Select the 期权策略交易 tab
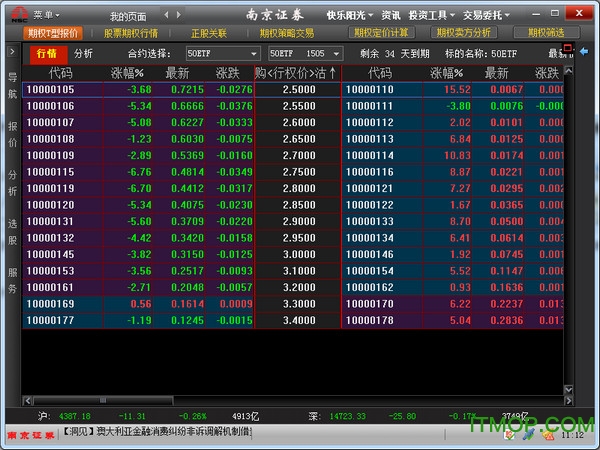Image resolution: width=600 pixels, height=450 pixels. click(x=287, y=33)
